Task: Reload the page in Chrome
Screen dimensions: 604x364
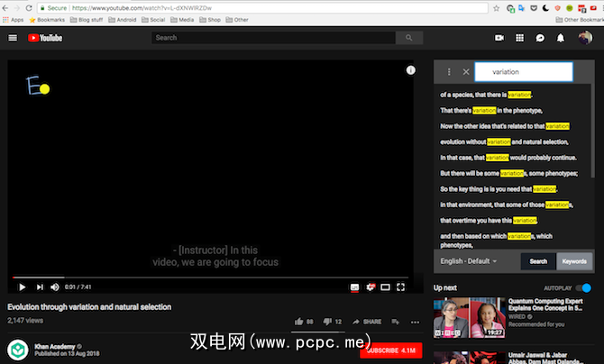Action: tap(29, 8)
